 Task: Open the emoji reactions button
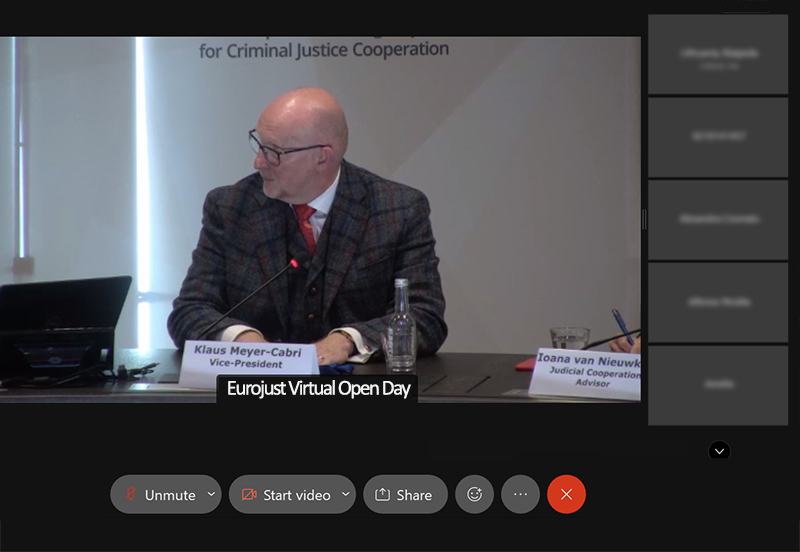(474, 494)
